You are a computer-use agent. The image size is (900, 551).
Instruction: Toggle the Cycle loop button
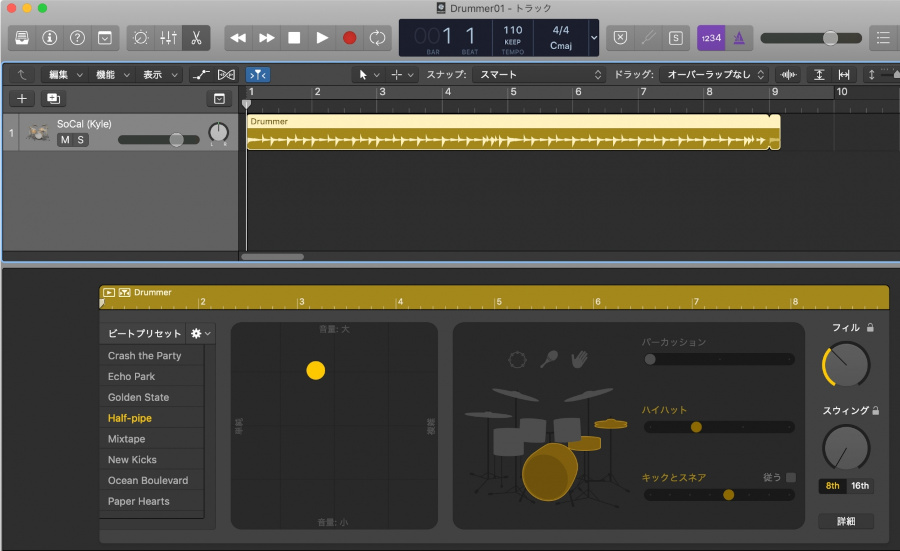coord(377,38)
